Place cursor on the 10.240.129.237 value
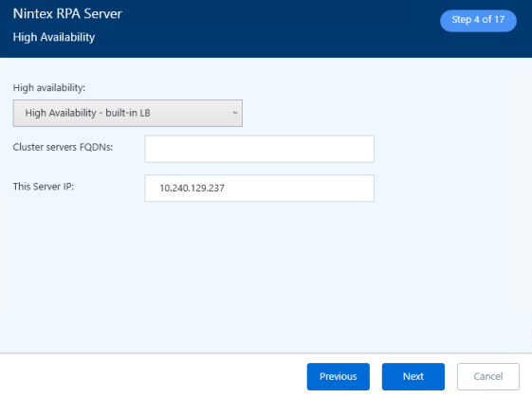Viewport: 532px width, 398px height. pos(193,189)
